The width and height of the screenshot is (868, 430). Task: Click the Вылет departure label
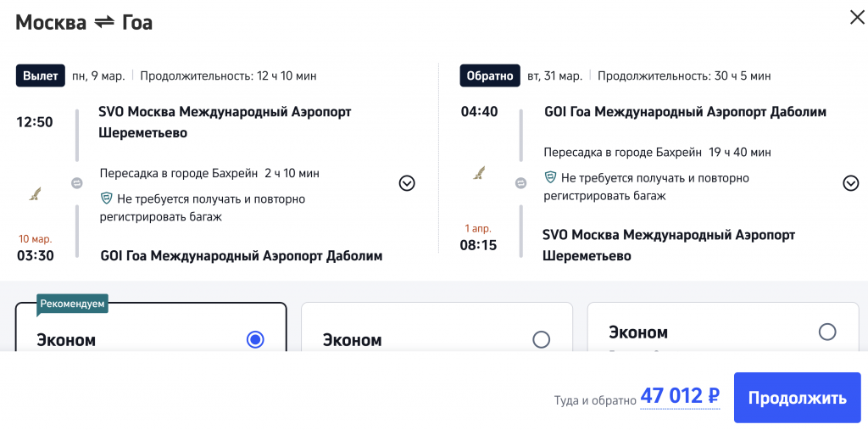41,75
